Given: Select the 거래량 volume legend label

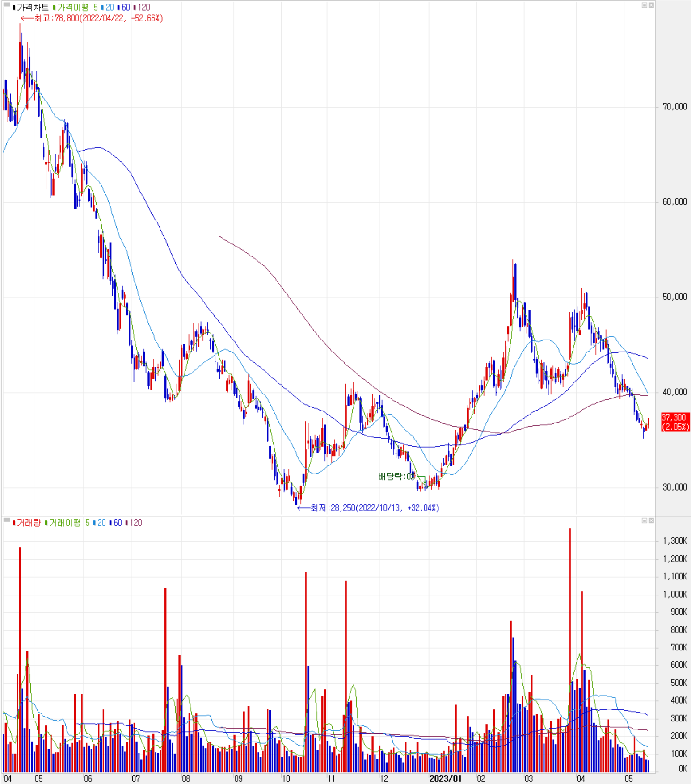Looking at the screenshot, I should coord(27,523).
